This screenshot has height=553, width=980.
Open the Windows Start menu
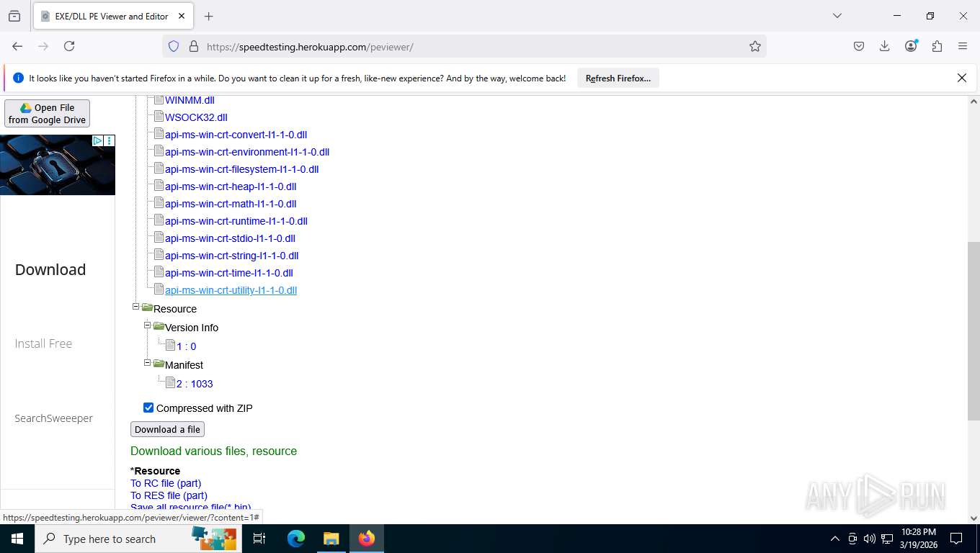click(17, 539)
